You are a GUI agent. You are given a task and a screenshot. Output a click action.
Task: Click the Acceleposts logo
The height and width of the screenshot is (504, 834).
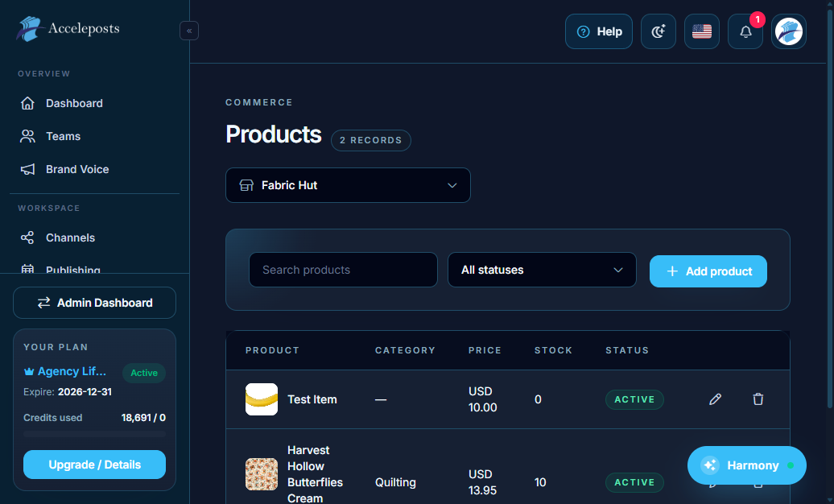click(x=68, y=29)
